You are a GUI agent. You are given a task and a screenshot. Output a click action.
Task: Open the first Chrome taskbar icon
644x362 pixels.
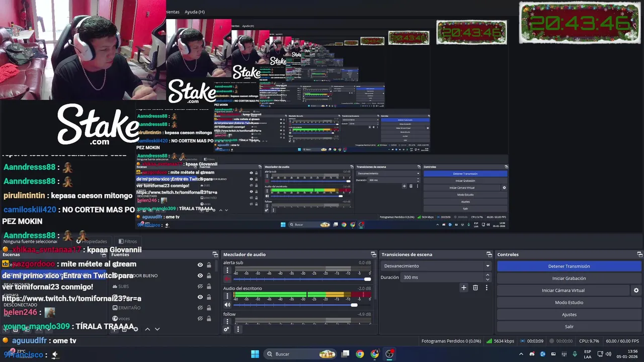(x=360, y=354)
